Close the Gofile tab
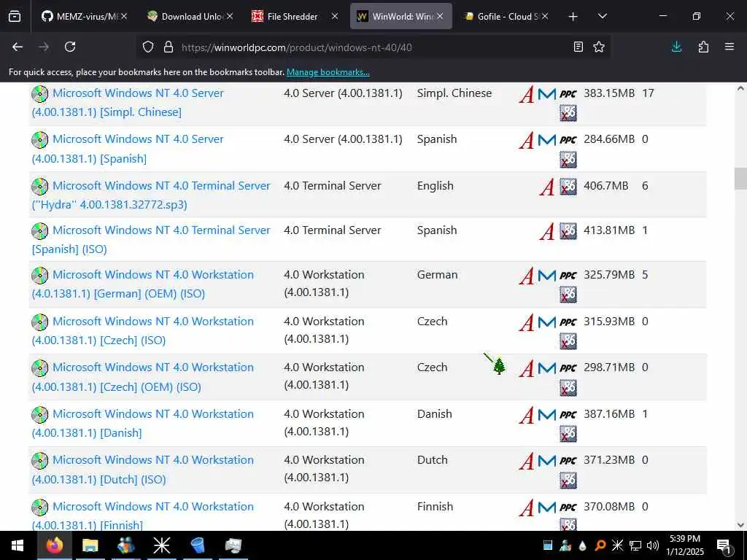This screenshot has width=747, height=560. click(545, 16)
